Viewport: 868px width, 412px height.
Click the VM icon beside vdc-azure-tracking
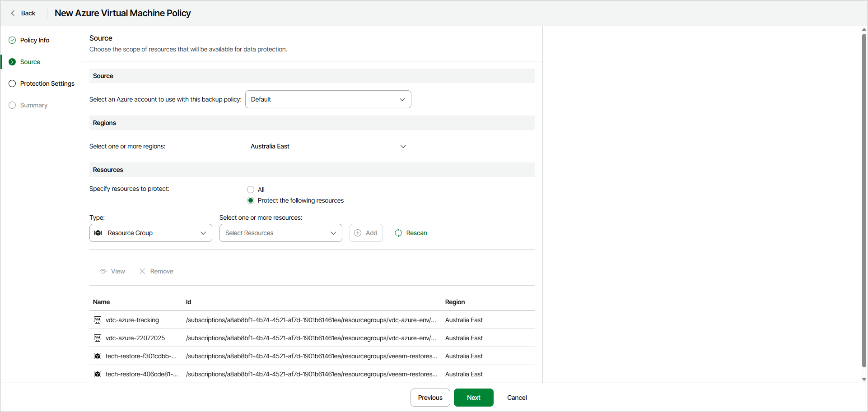point(98,320)
